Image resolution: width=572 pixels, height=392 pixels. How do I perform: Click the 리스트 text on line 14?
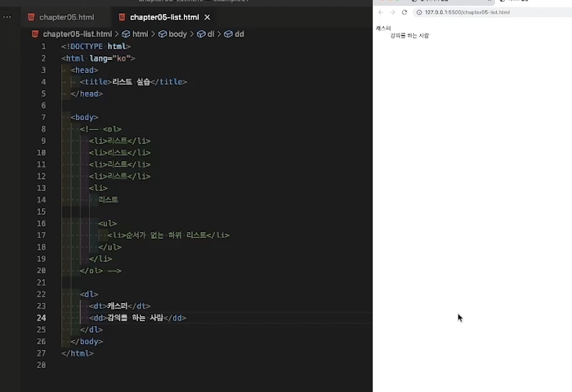click(108, 200)
